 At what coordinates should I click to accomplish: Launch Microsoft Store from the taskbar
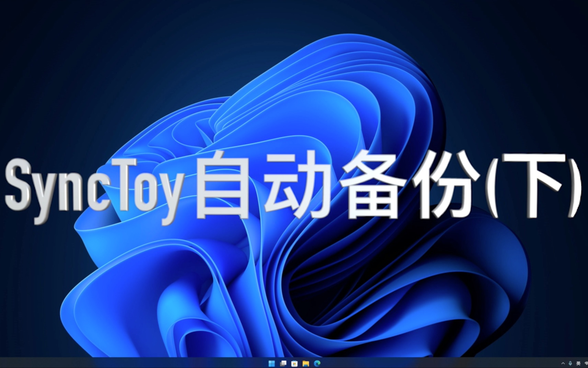[295, 363]
